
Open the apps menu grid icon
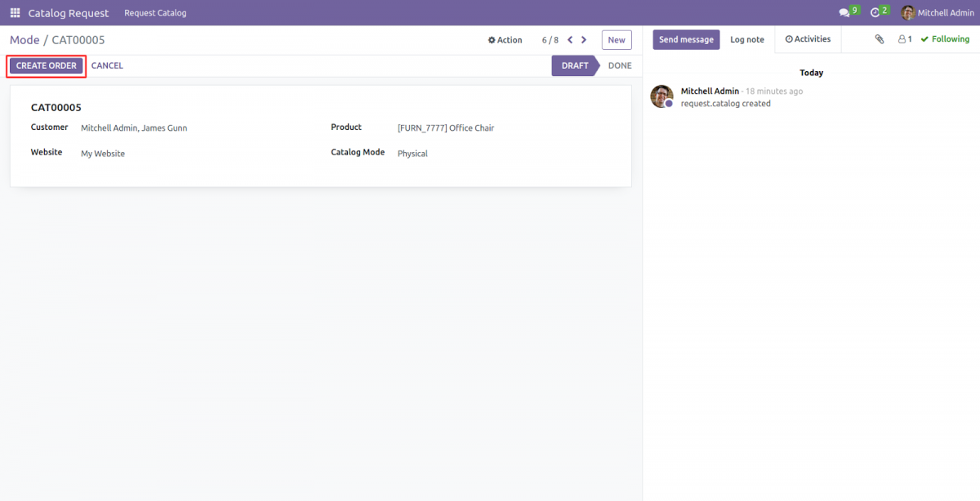click(14, 12)
